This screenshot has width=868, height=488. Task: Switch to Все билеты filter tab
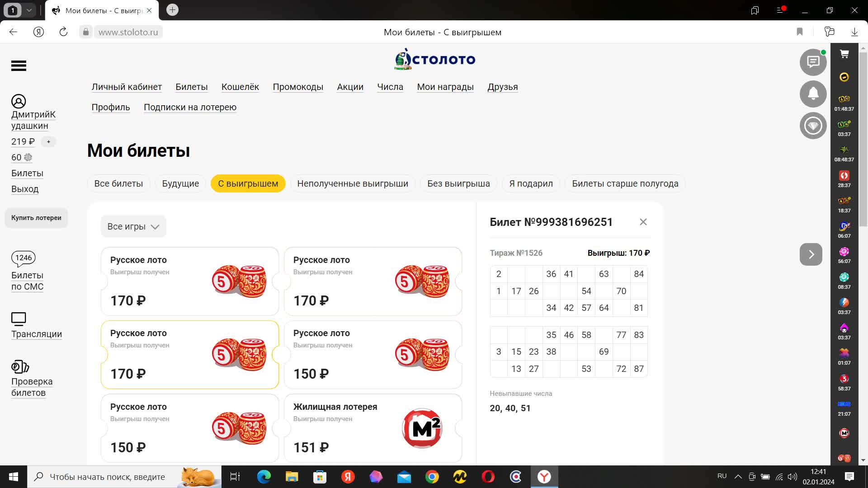click(118, 183)
